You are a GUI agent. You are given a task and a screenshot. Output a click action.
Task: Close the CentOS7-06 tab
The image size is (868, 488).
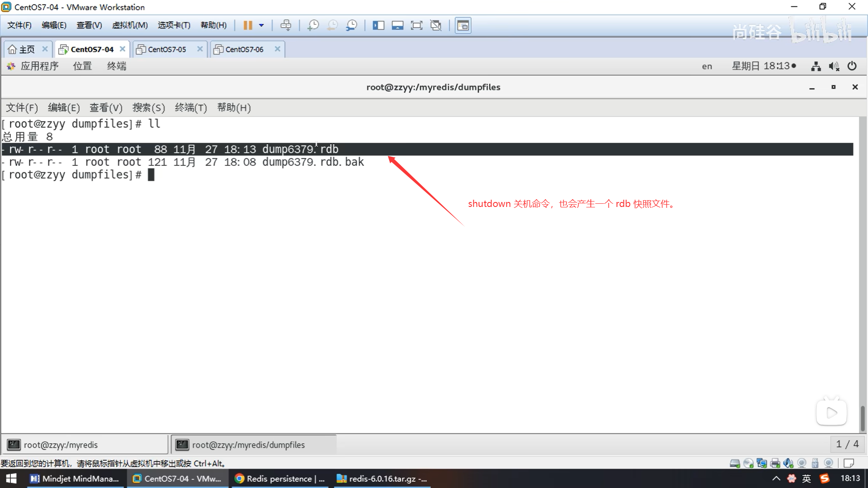[x=278, y=49]
